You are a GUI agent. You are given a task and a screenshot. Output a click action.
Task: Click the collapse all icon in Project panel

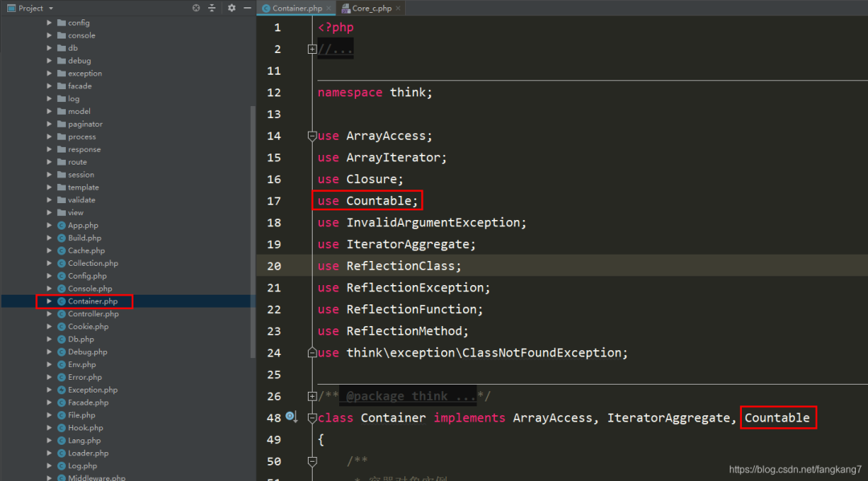(212, 8)
